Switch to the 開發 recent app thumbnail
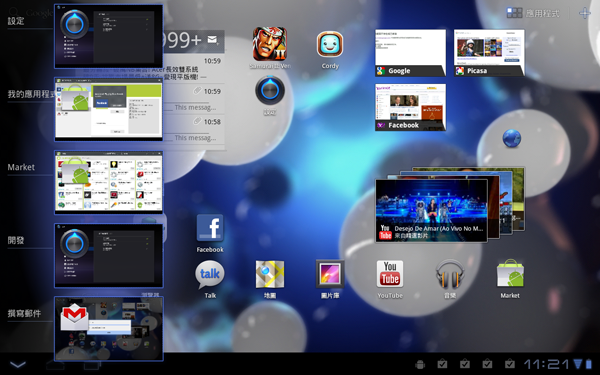The height and width of the screenshot is (375, 600). (109, 256)
